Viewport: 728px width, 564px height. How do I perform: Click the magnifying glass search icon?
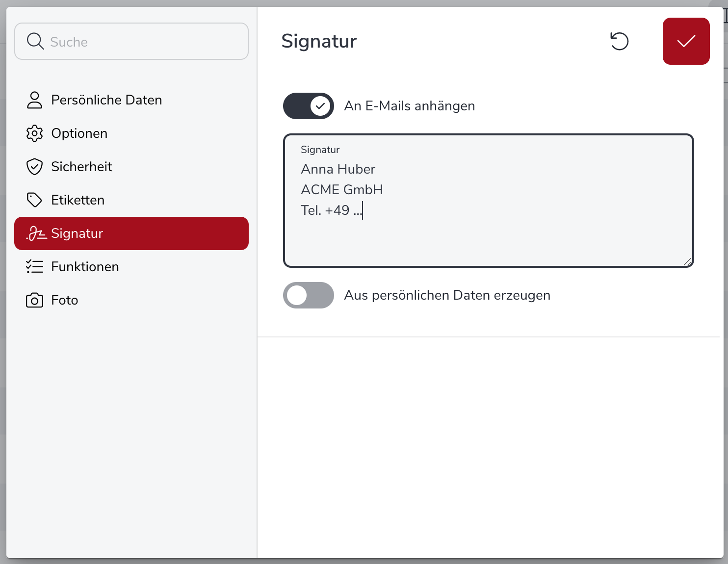35,42
